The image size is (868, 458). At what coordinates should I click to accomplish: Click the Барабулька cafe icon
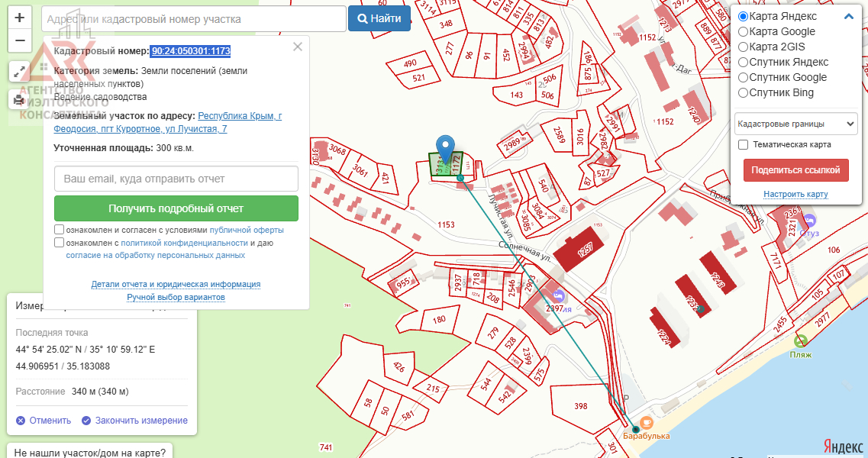tap(647, 422)
